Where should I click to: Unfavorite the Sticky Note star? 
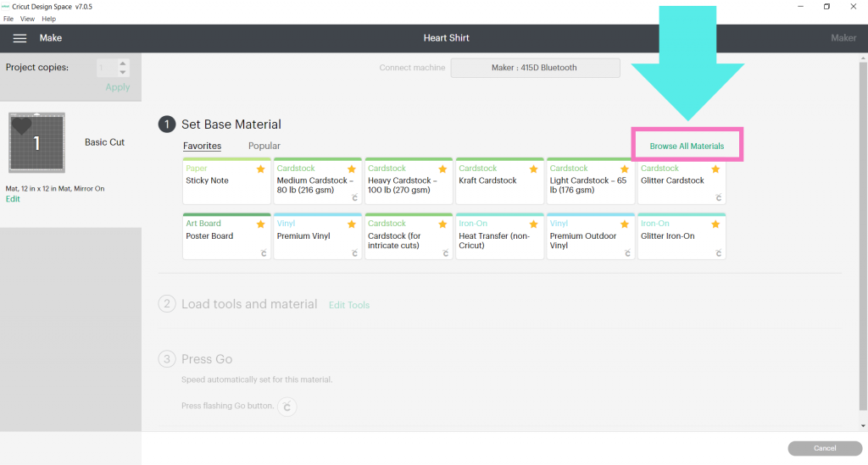click(261, 169)
